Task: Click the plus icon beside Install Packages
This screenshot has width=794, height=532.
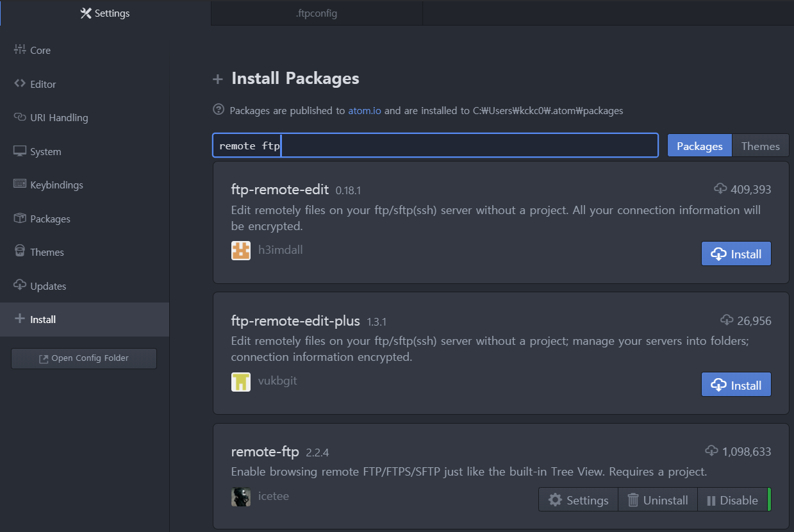Action: [x=218, y=79]
